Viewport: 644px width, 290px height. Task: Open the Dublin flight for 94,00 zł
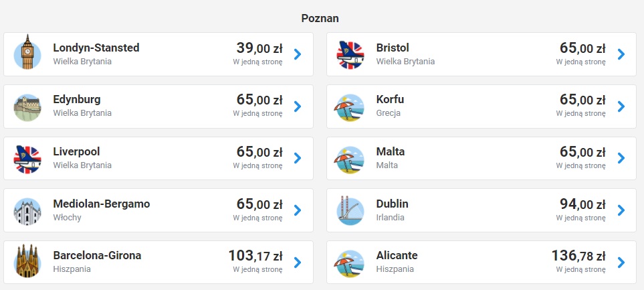582,204
